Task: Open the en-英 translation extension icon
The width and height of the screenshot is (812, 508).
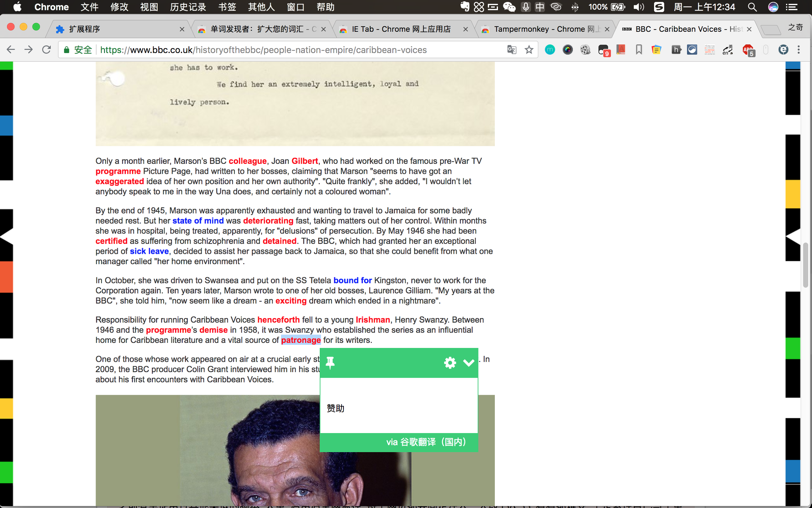Action: click(x=728, y=50)
